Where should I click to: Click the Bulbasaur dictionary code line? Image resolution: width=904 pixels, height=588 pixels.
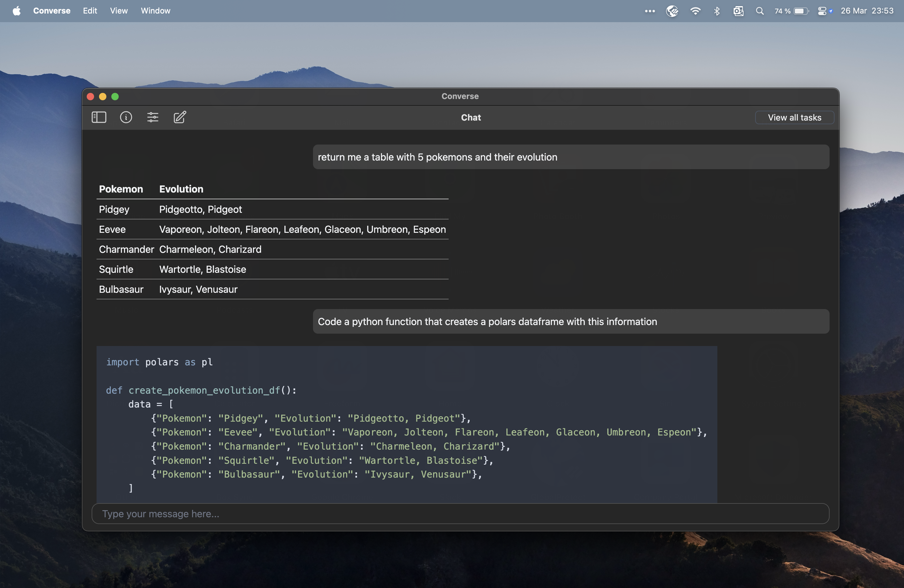point(316,474)
